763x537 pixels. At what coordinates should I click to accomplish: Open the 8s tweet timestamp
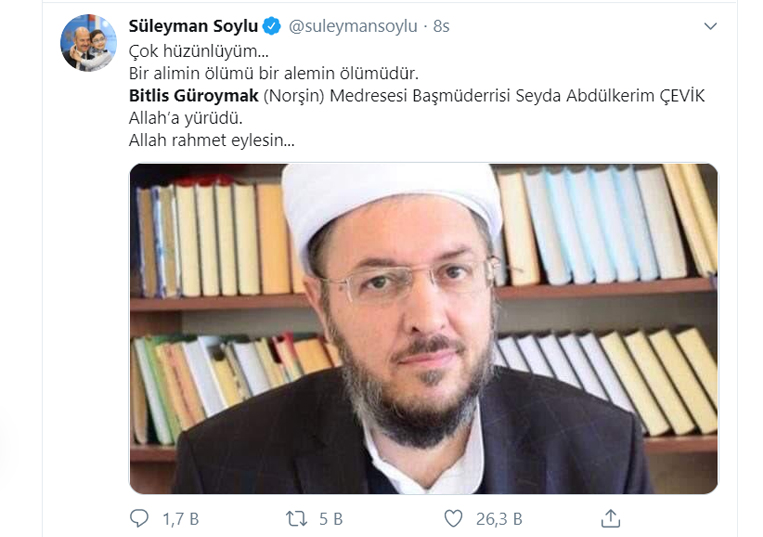(441, 26)
